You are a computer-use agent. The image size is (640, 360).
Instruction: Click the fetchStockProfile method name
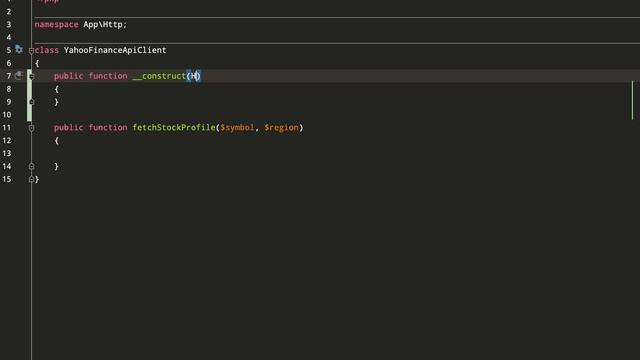pos(174,127)
